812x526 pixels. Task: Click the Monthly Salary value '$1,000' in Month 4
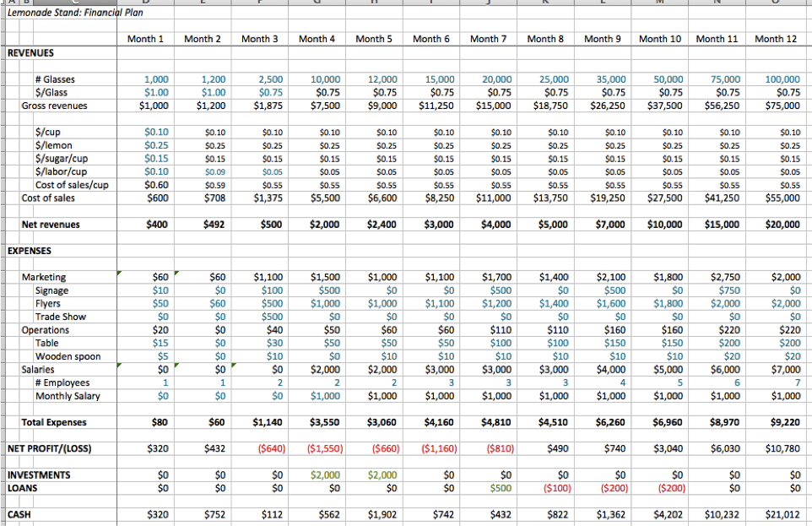325,396
